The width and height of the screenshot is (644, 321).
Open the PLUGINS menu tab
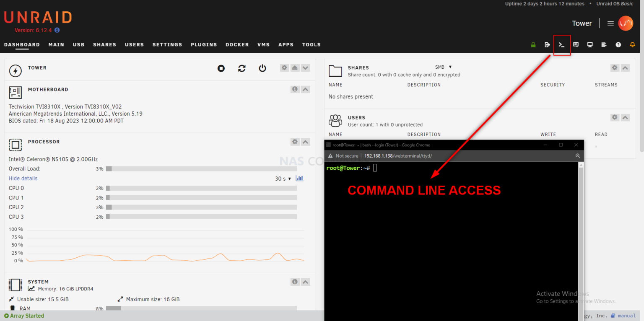(204, 44)
